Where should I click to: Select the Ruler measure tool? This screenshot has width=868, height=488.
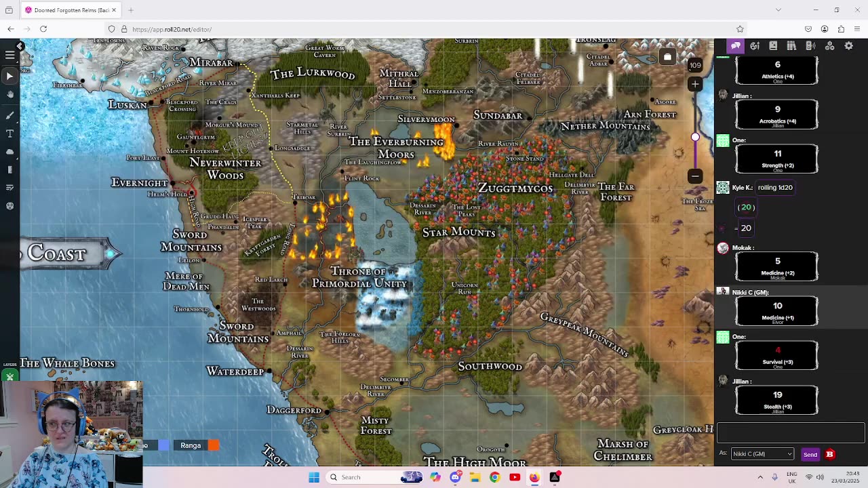pos(9,169)
